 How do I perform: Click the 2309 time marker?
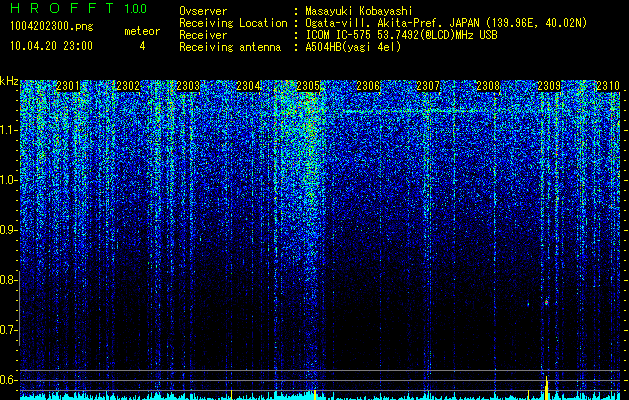click(549, 86)
